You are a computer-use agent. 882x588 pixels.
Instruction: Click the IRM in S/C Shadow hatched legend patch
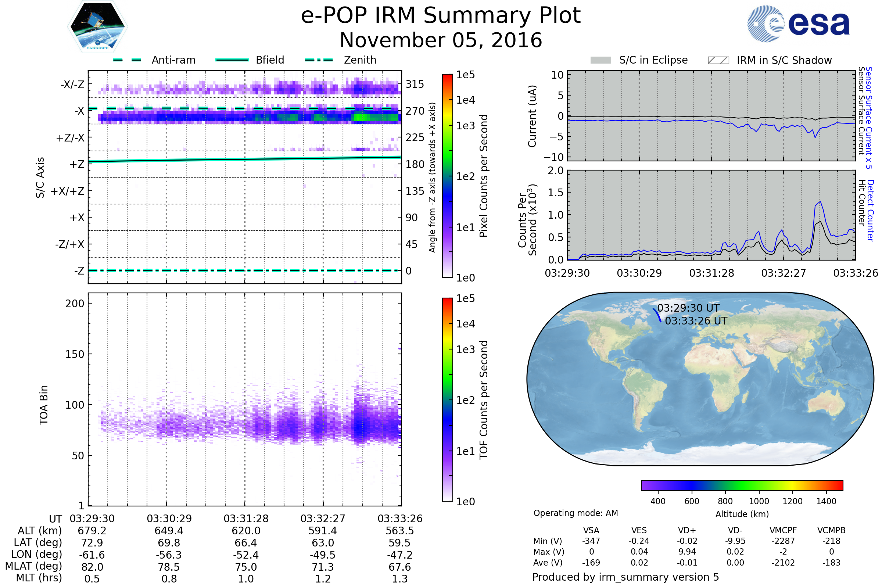point(718,60)
